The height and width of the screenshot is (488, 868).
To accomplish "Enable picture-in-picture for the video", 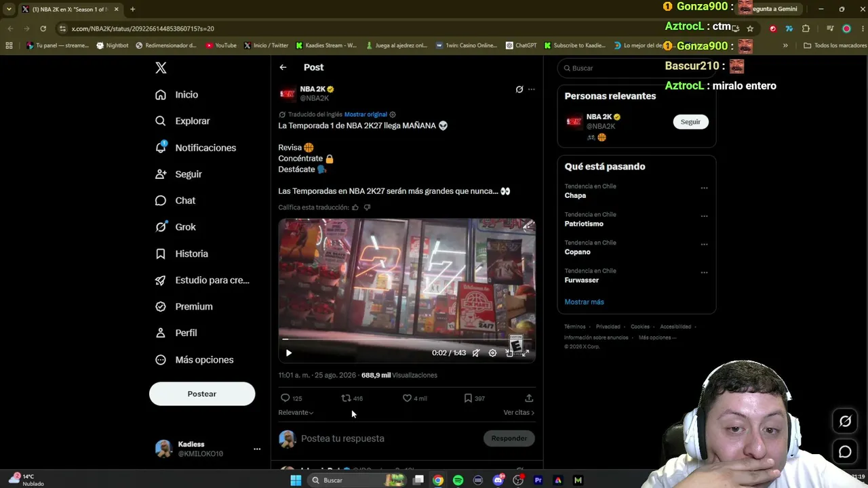I will click(x=509, y=353).
